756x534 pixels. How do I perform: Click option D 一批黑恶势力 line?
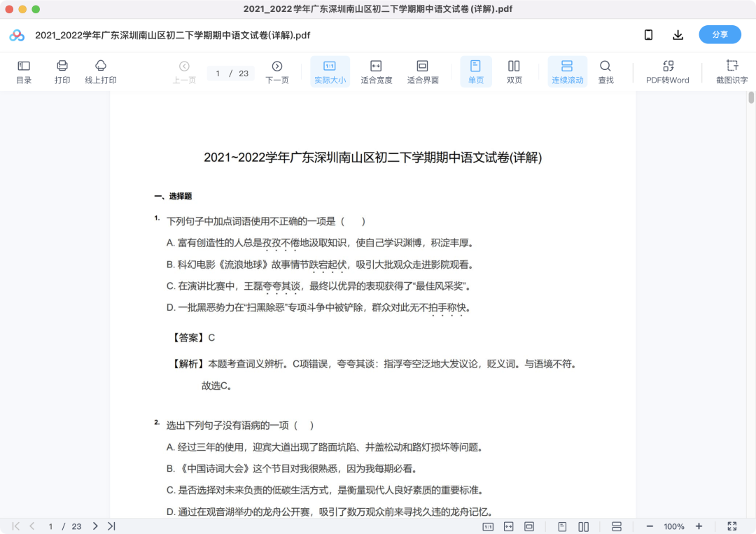click(x=318, y=307)
